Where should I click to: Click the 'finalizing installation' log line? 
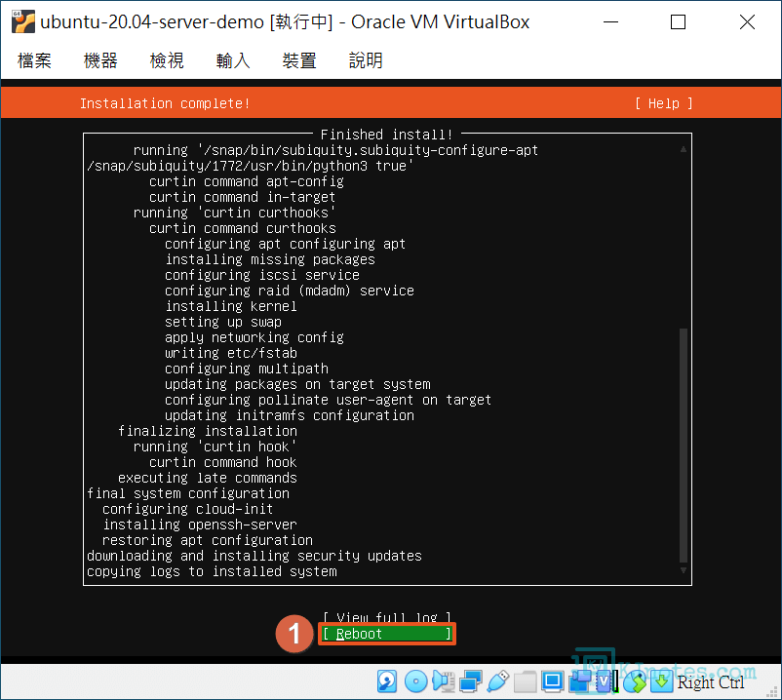tap(208, 431)
